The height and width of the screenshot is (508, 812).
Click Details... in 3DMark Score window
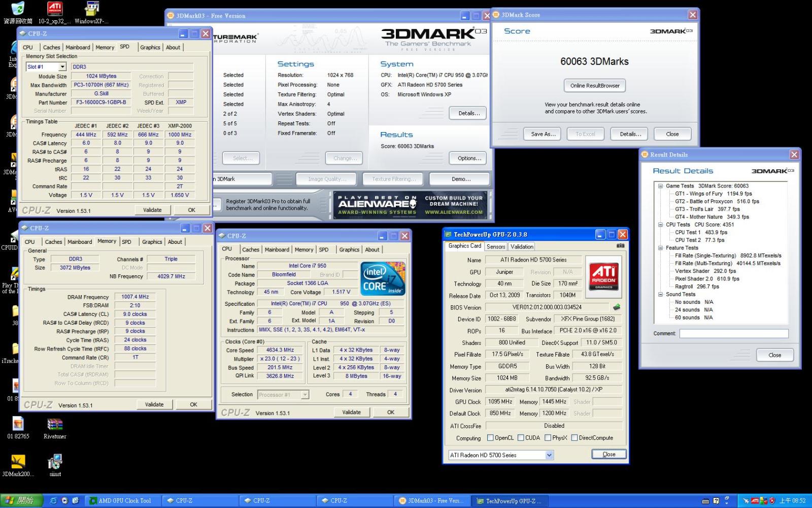click(x=630, y=134)
